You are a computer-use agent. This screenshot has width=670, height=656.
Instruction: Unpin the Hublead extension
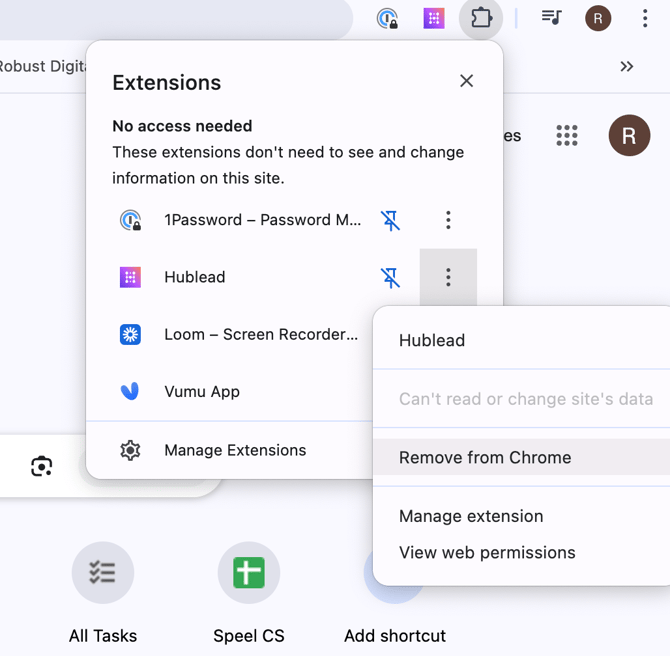tap(391, 277)
